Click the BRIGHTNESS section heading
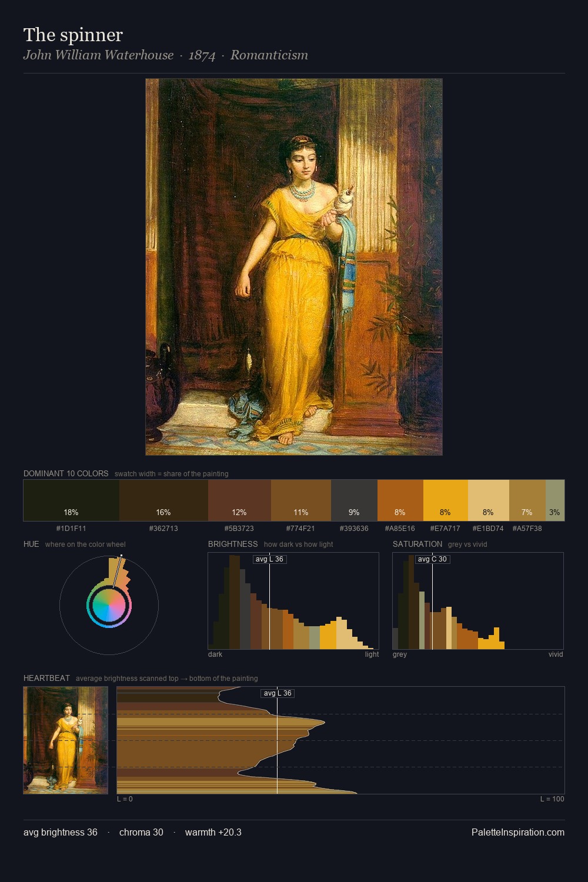 tap(233, 544)
